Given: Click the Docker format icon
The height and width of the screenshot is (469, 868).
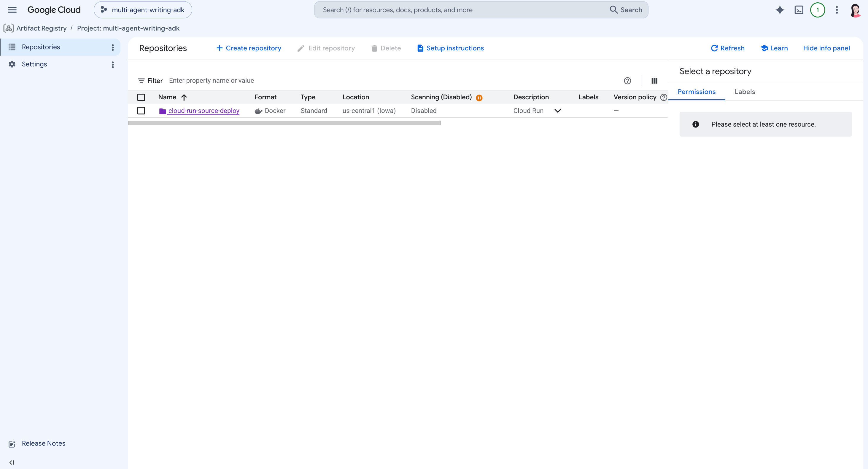Looking at the screenshot, I should tap(258, 111).
